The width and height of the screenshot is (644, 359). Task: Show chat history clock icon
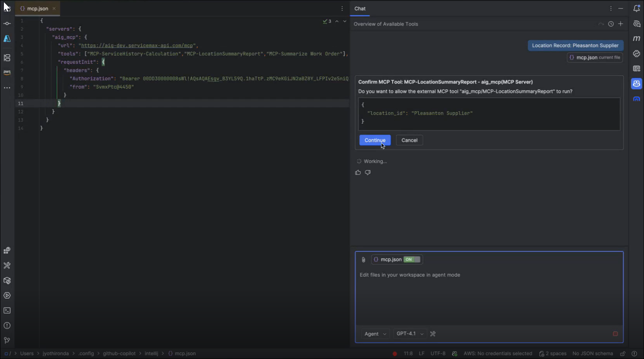coord(611,24)
